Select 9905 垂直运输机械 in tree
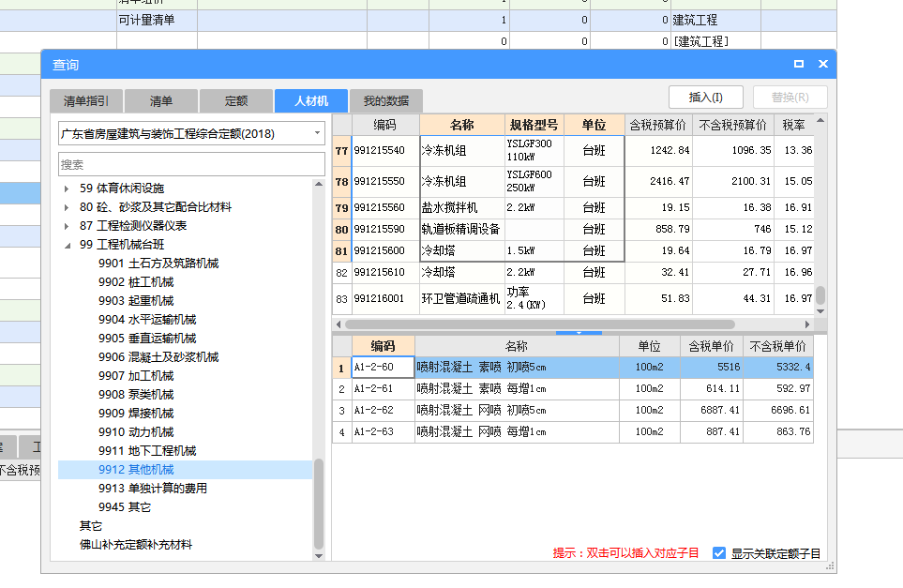The width and height of the screenshot is (903, 588). coord(147,338)
